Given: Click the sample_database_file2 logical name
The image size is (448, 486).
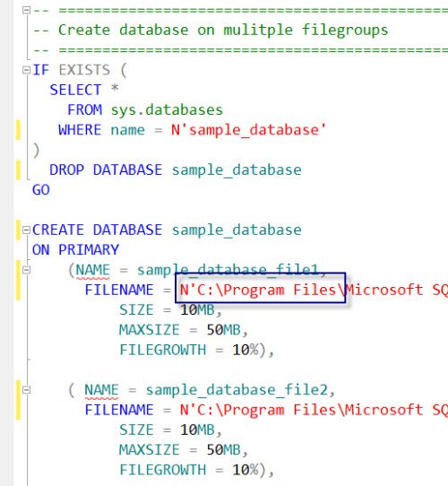Looking at the screenshot, I should click(x=237, y=390).
